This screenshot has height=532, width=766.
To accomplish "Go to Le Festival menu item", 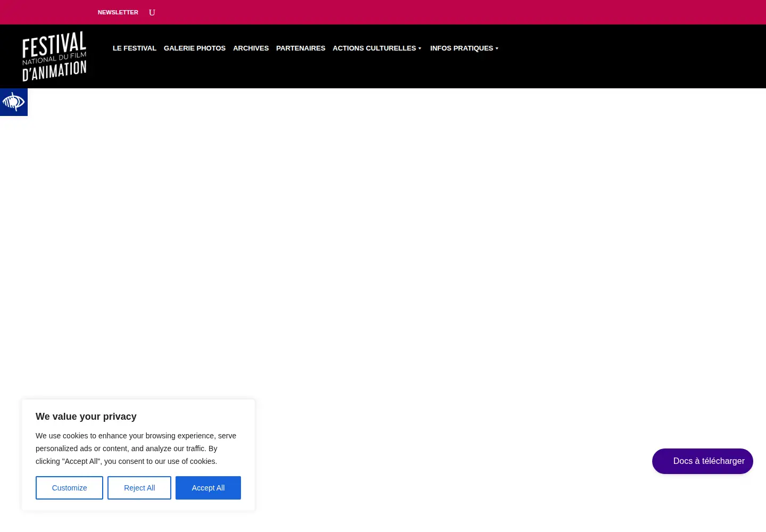I will pyautogui.click(x=135, y=48).
